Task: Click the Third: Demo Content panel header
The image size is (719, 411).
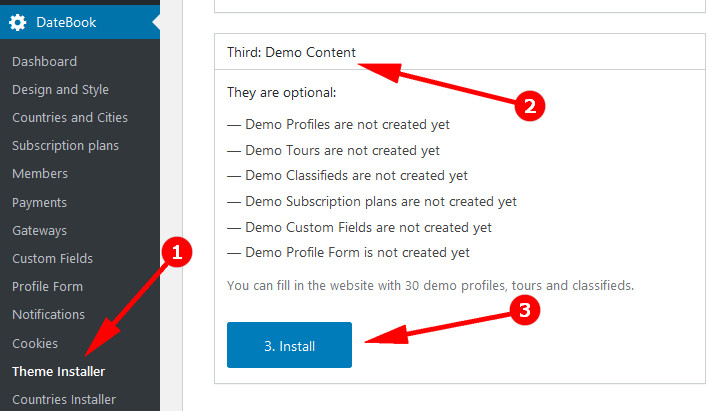Action: coord(291,52)
